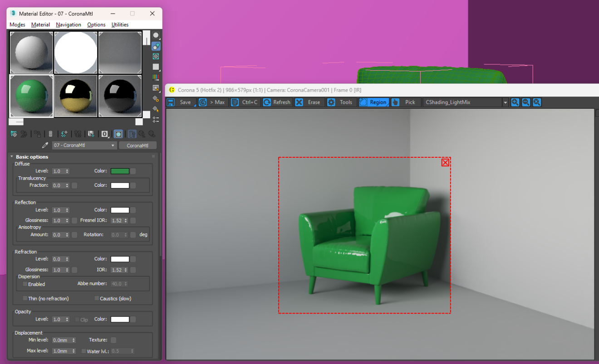Click the Erase icon in the toolbar
The image size is (599, 364).
coord(299,102)
